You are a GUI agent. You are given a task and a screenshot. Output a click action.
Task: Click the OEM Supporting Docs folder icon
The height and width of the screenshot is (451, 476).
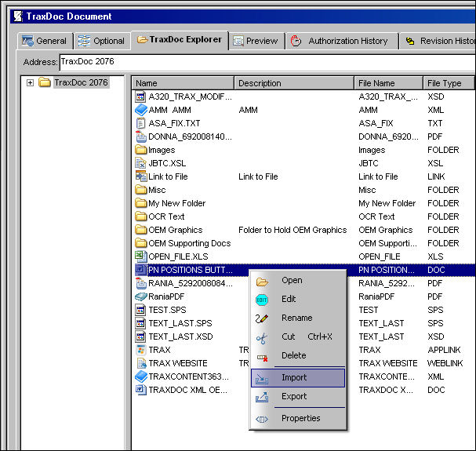click(141, 243)
